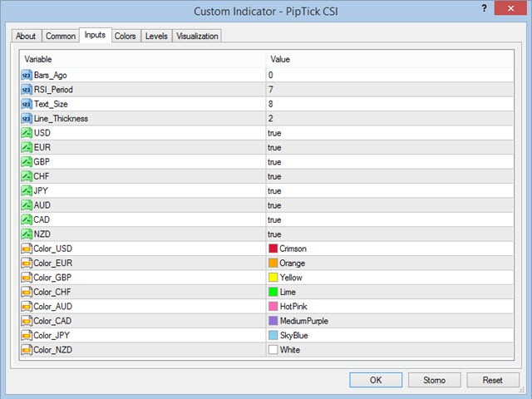Select the Color_JPY variable name

(x=52, y=336)
